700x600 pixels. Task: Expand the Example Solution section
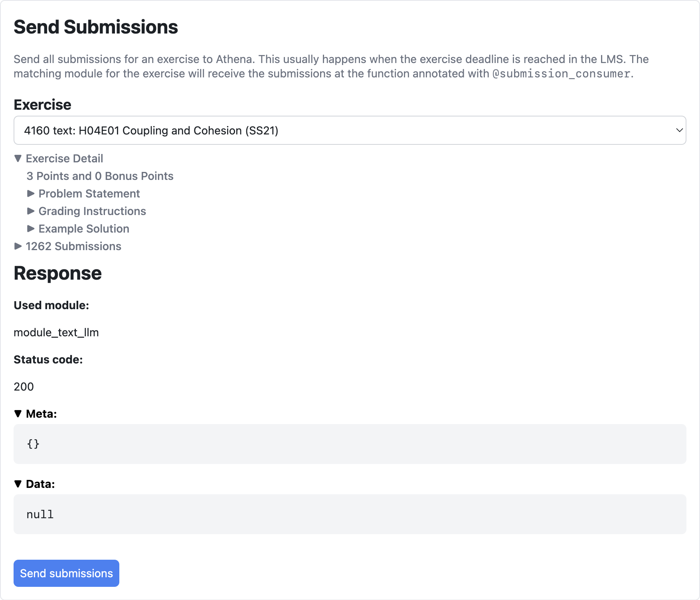83,229
